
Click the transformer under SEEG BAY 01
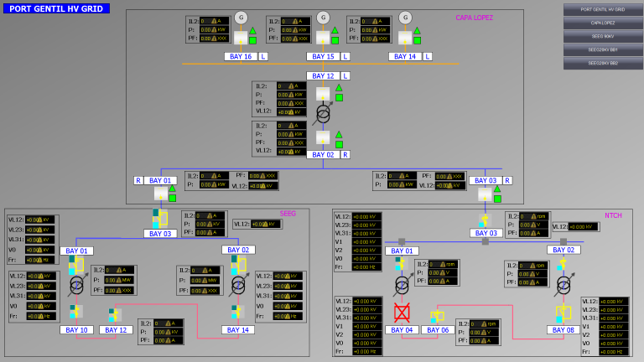point(76,285)
